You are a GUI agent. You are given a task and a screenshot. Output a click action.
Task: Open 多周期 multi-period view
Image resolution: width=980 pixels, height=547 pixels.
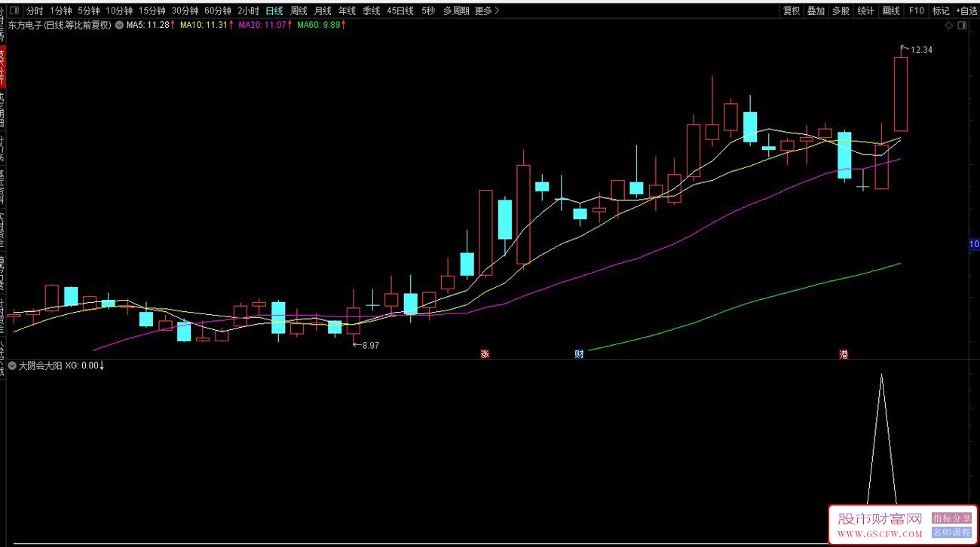click(456, 11)
